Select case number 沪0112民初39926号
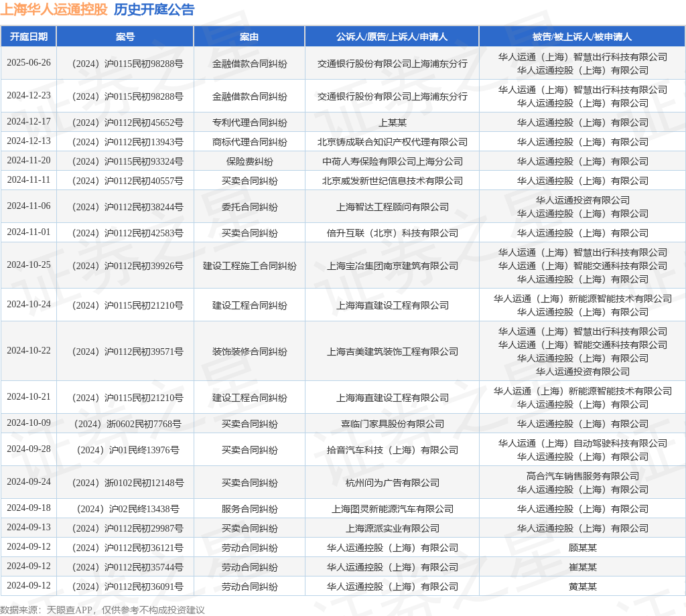 pyautogui.click(x=128, y=266)
